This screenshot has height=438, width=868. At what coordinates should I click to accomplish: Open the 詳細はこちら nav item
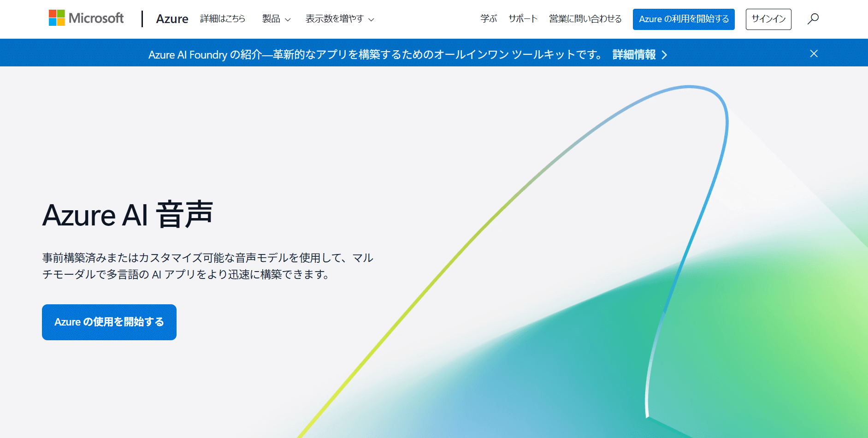223,19
